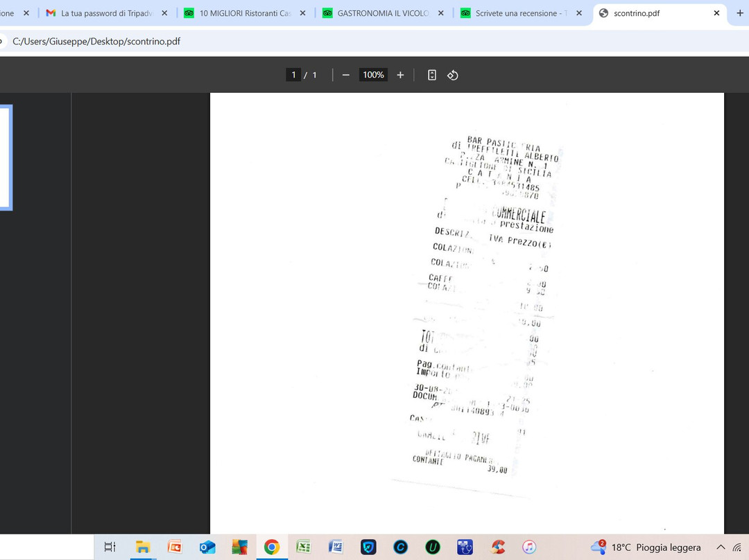Switch to Gmail Tripadvisor password tab
The image size is (749, 560).
point(104,13)
